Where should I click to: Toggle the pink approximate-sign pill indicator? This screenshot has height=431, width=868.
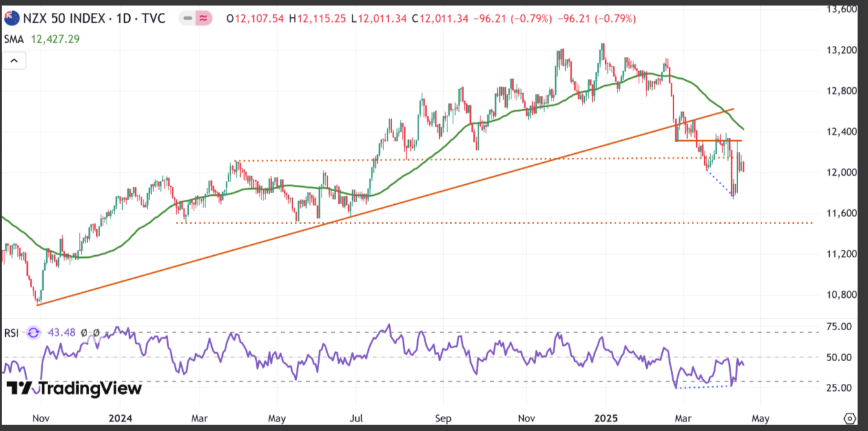[203, 19]
